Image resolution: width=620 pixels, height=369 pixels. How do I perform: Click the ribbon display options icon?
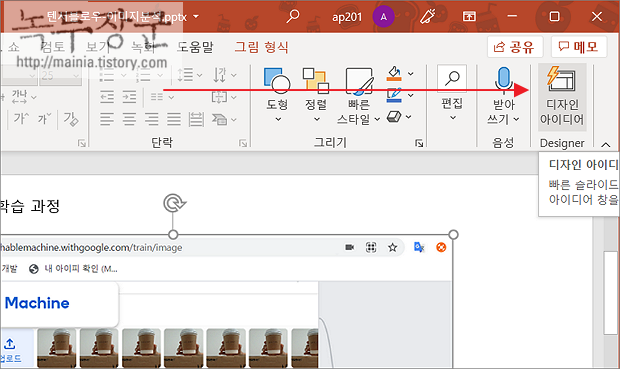click(469, 17)
